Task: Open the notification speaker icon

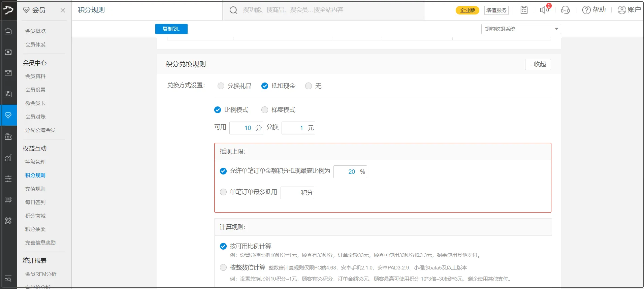Action: 544,10
